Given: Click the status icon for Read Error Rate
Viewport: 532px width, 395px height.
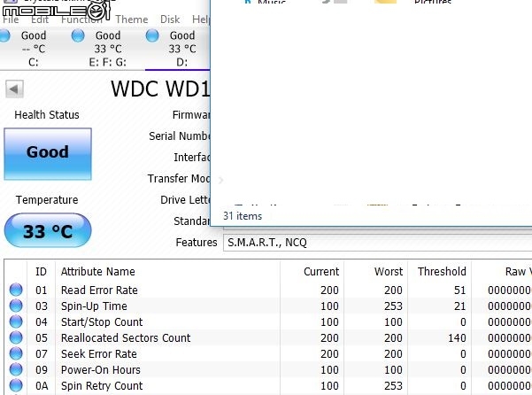Looking at the screenshot, I should (x=16, y=290).
